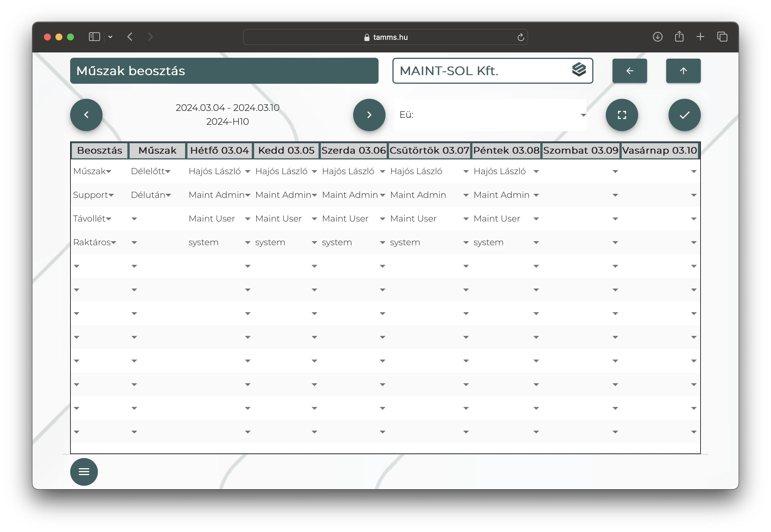The height and width of the screenshot is (532, 771).
Task: Open a new Safari tab
Action: (700, 37)
